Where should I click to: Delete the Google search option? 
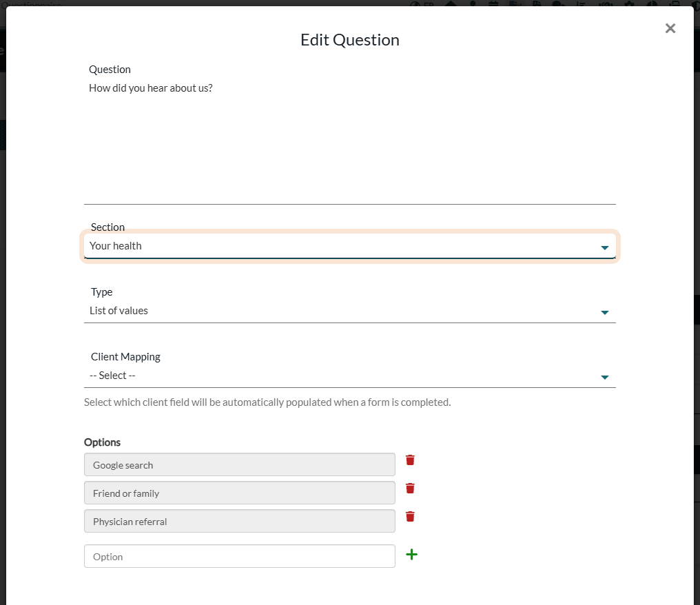point(410,460)
